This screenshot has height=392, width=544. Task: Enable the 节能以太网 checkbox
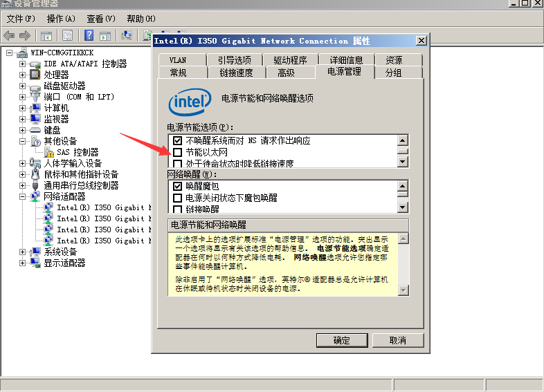point(177,152)
